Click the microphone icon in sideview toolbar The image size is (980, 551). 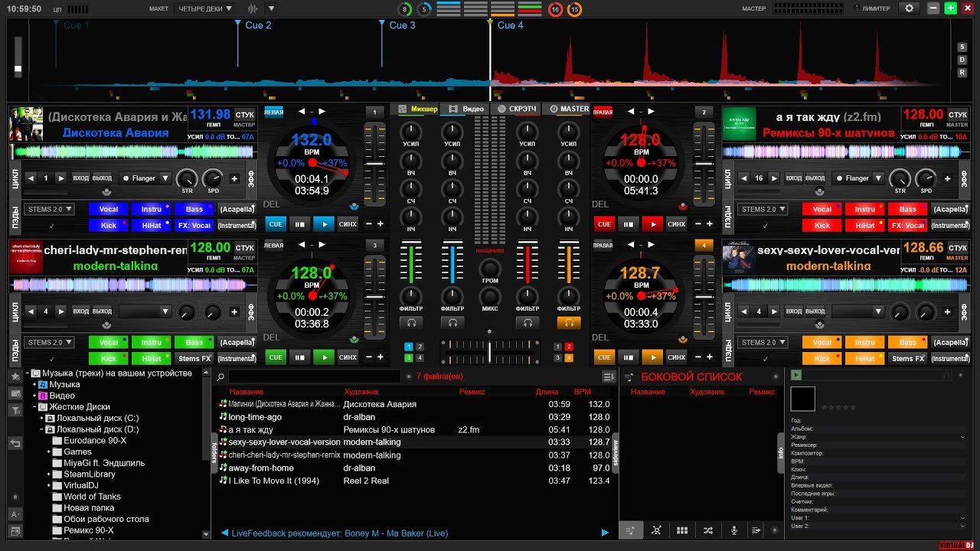(x=733, y=530)
